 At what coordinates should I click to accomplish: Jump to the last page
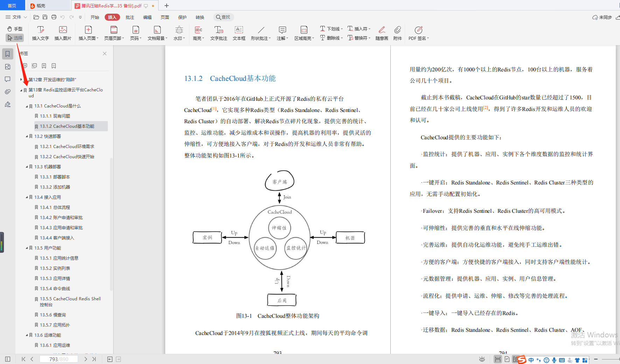[94, 359]
